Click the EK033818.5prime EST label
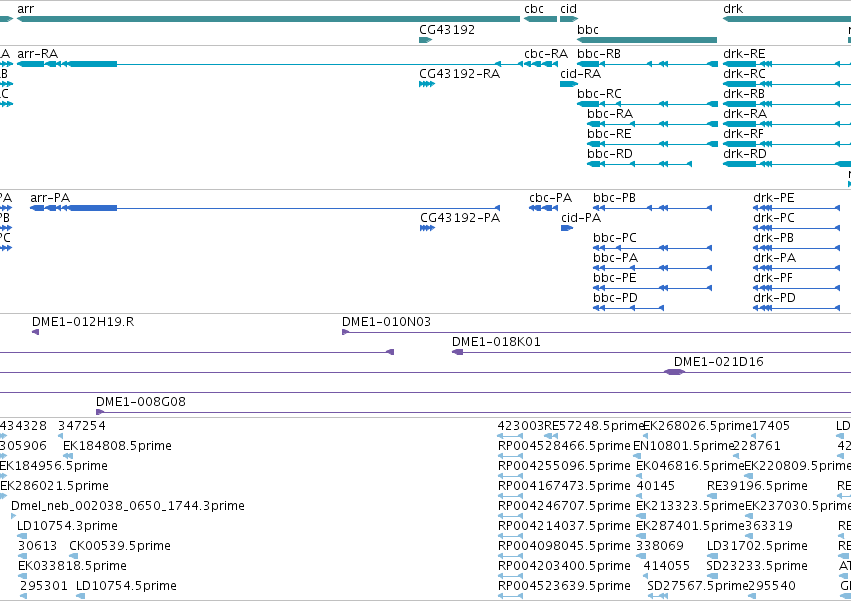This screenshot has height=601, width=851. pyautogui.click(x=72, y=566)
